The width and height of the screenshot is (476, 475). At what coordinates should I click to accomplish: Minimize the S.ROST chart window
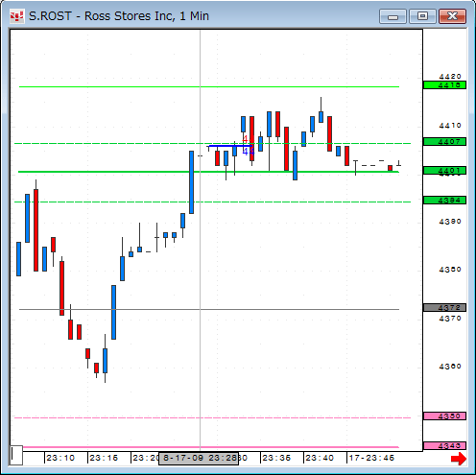[x=393, y=16]
